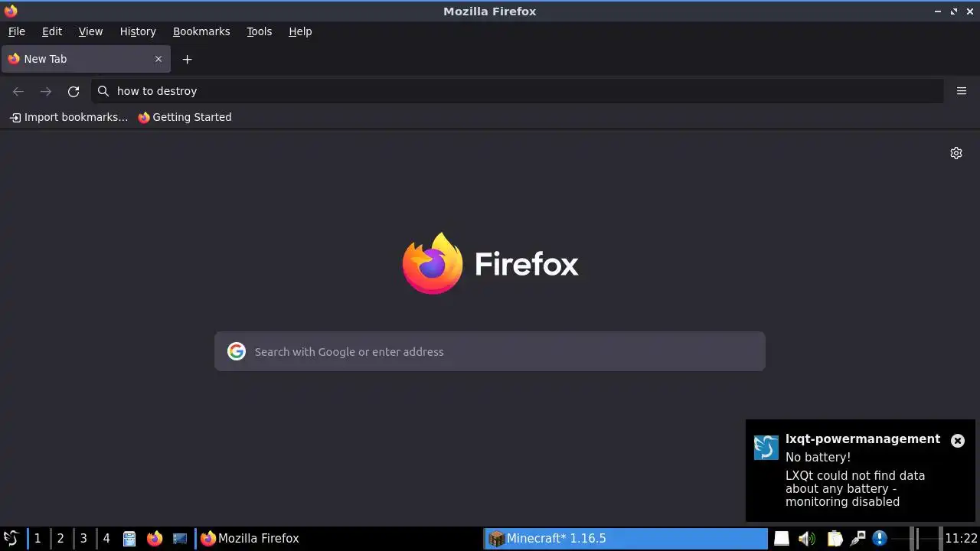Viewport: 980px width, 551px height.
Task: Click the forward navigation arrow
Action: pos(46,91)
